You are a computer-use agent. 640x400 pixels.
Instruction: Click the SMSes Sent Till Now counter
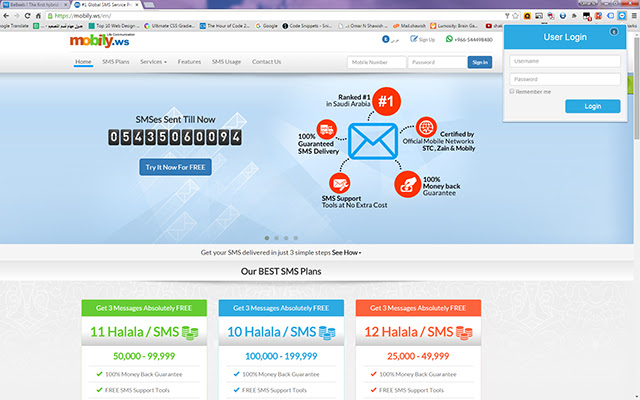[x=175, y=137]
